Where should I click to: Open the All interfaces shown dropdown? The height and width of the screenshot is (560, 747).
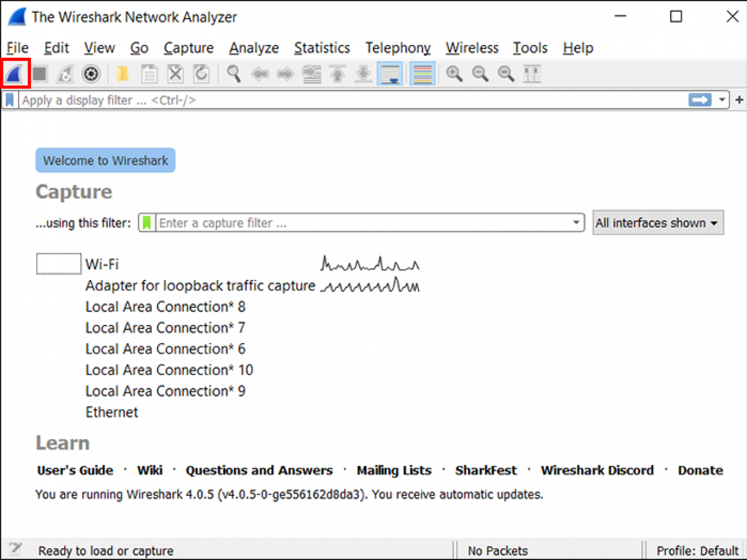click(658, 223)
